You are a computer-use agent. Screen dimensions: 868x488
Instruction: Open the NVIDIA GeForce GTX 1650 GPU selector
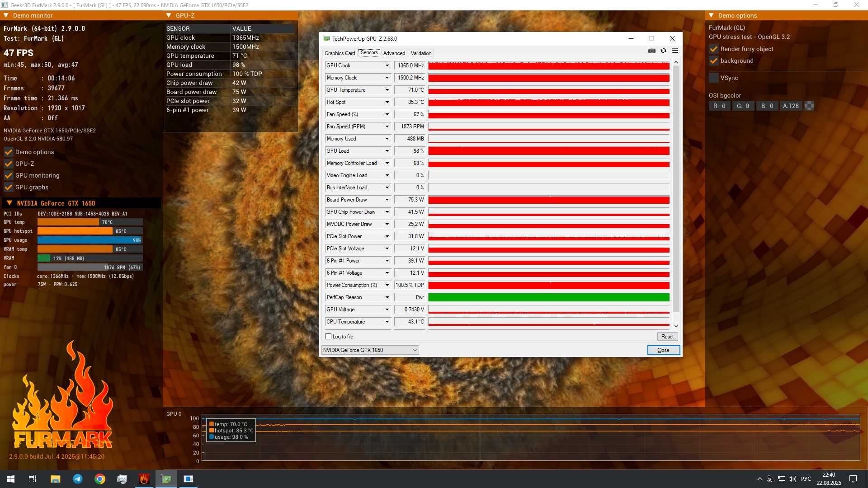click(370, 350)
